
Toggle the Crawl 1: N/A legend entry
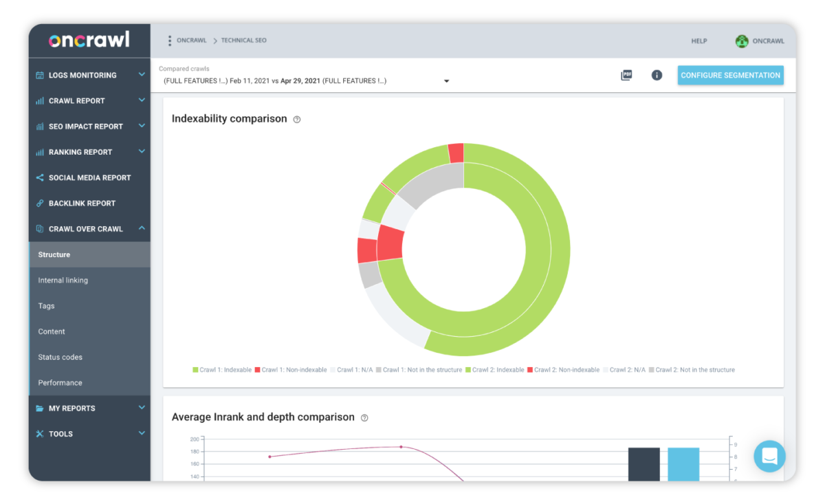pyautogui.click(x=351, y=370)
